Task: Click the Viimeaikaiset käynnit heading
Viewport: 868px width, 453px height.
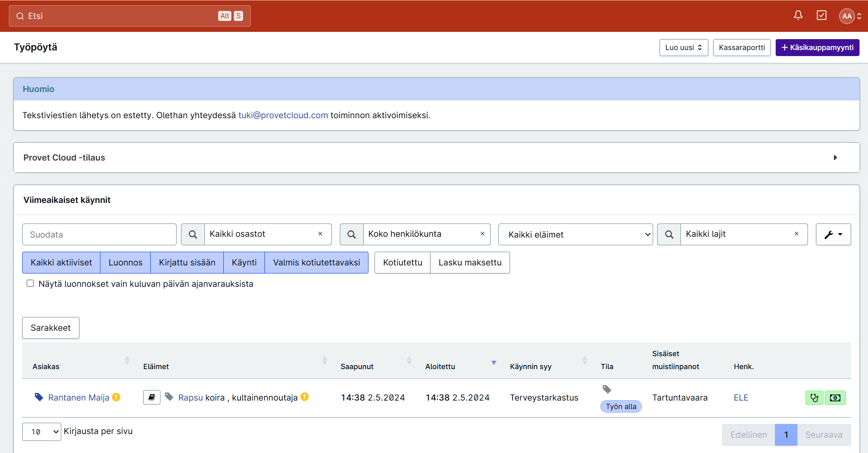Action: tap(67, 200)
